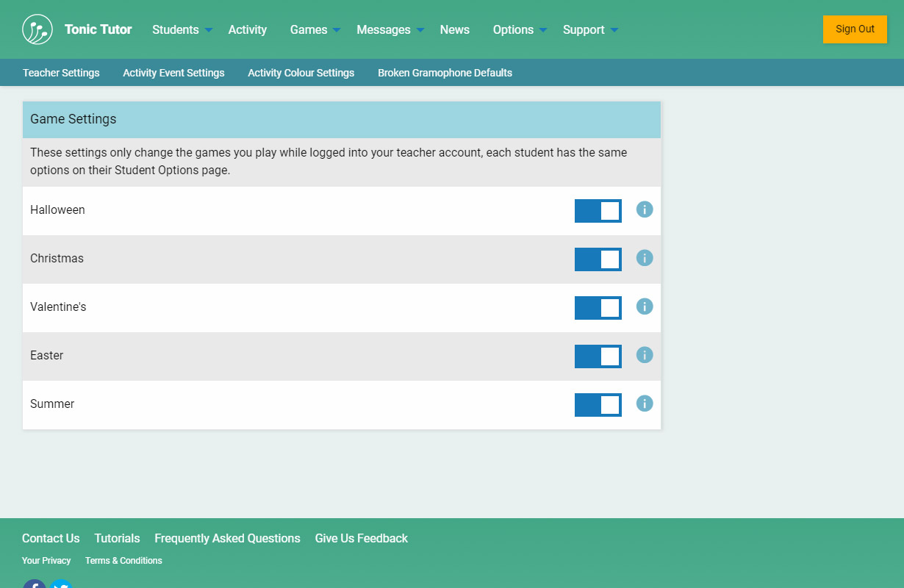
Task: Toggle the Valentine's switch
Action: 598,307
